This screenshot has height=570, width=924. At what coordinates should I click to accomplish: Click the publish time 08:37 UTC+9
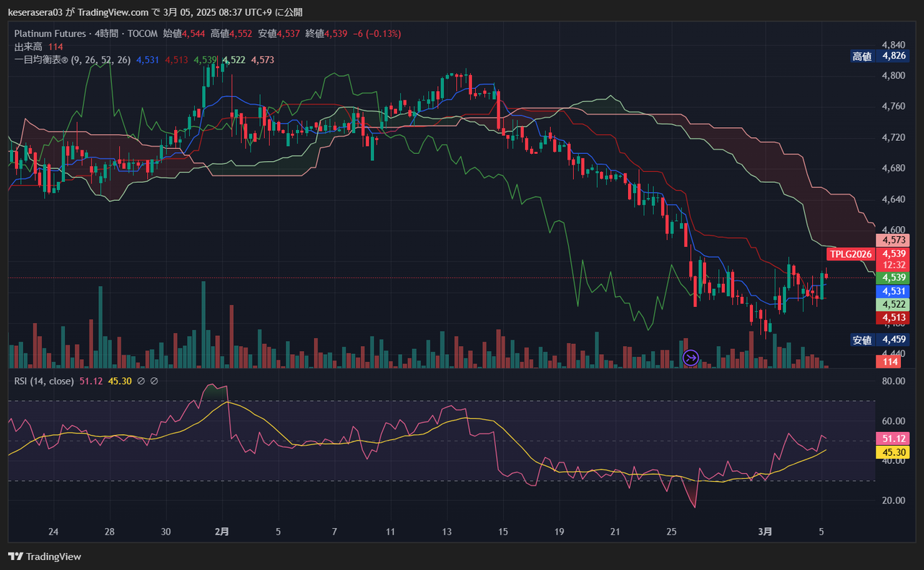pos(245,12)
